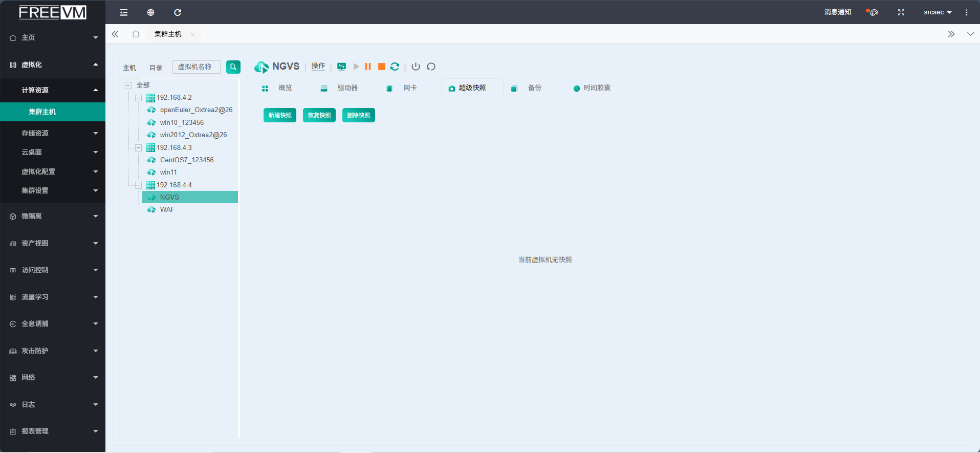Image resolution: width=980 pixels, height=453 pixels.
Task: Stop the NGVS virtual machine
Action: 381,67
